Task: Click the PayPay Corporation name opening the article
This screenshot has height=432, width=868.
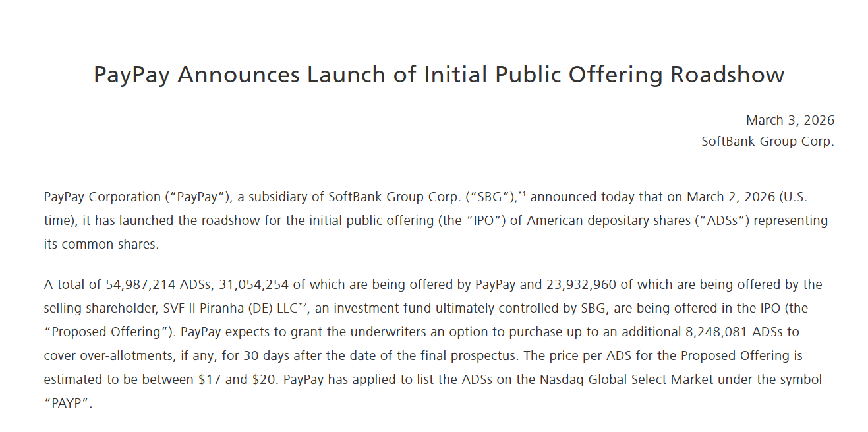Action: [102, 197]
